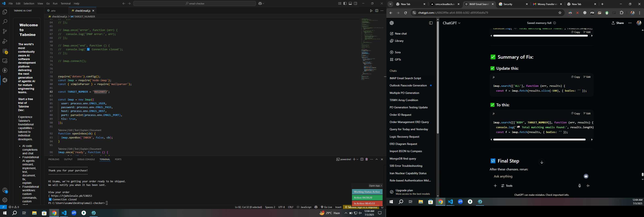Open the Outlook Passcode Generation chat
The height and width of the screenshot is (217, 644).
pyautogui.click(x=408, y=85)
